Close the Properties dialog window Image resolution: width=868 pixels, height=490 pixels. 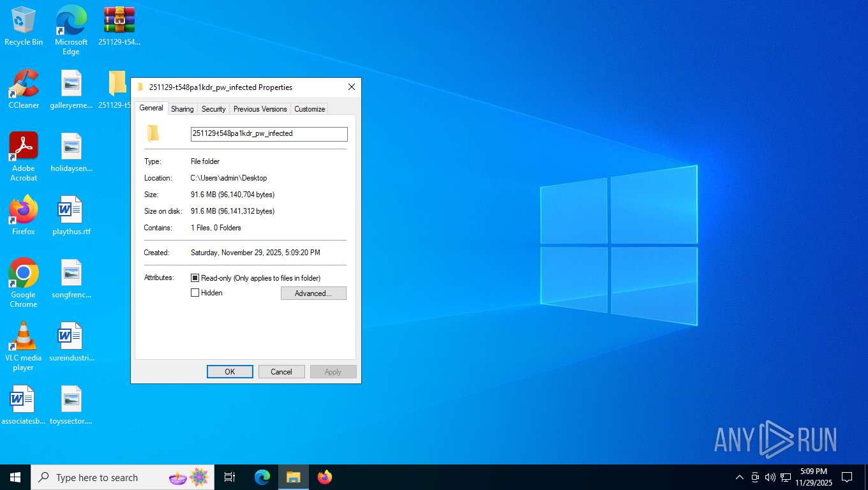(x=352, y=87)
